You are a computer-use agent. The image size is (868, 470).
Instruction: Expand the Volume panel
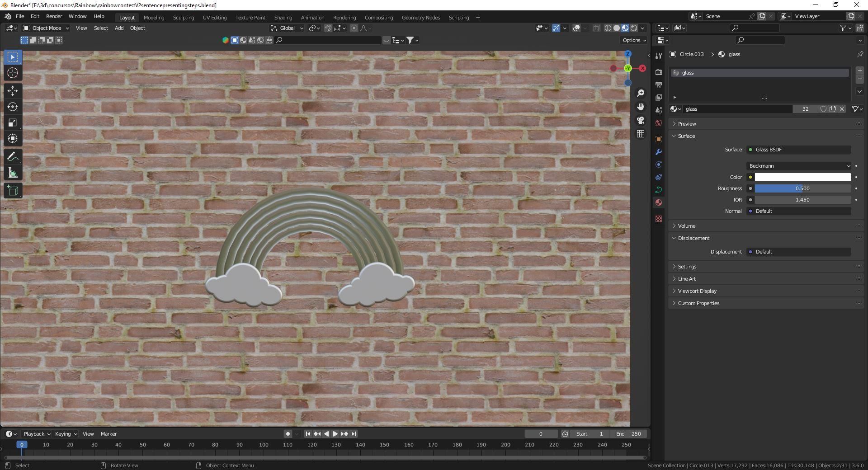coord(686,226)
